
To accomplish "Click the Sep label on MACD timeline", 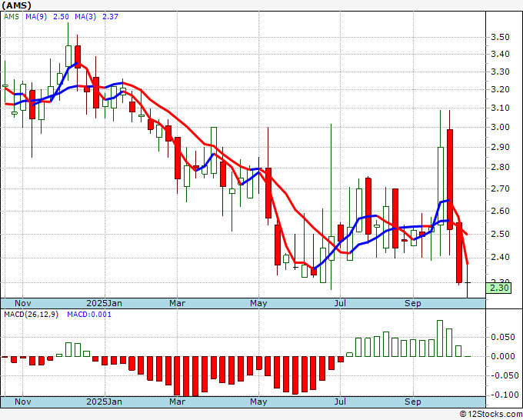I will tap(413, 402).
